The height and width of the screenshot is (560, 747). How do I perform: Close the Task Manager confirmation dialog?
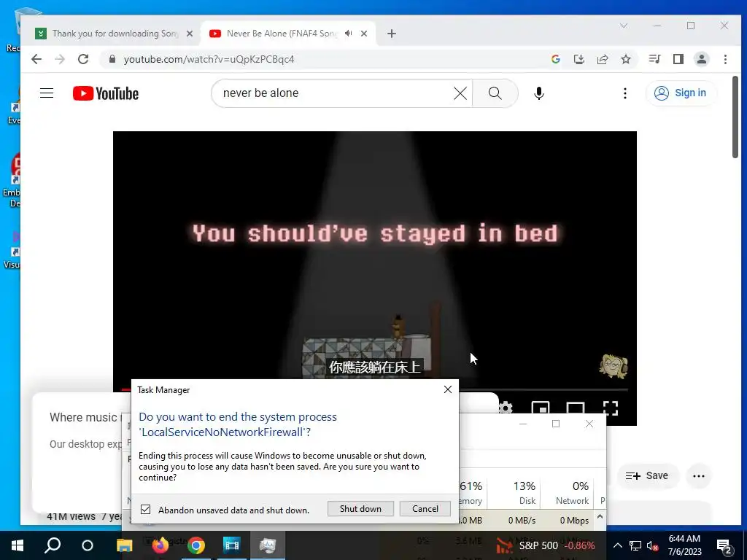coord(448,389)
